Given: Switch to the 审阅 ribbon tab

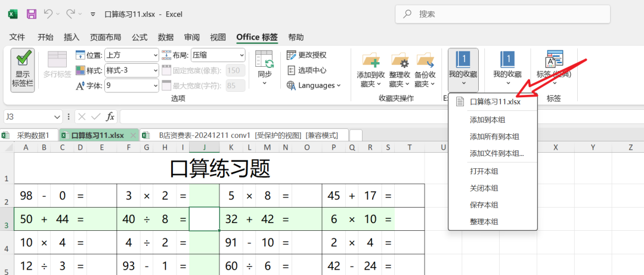Looking at the screenshot, I should coord(192,38).
